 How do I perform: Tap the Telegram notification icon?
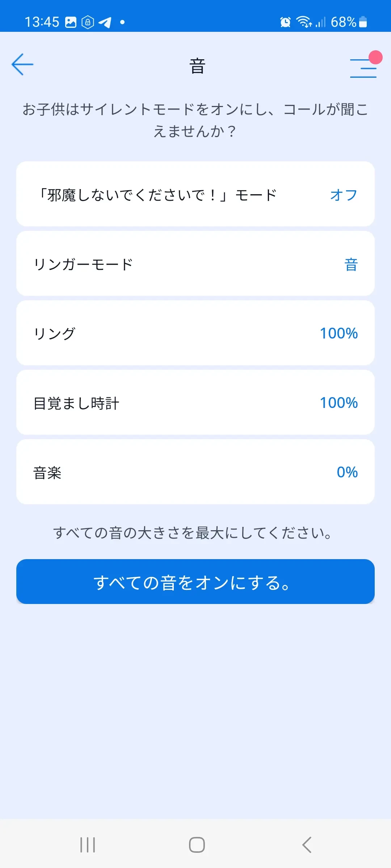point(105,22)
